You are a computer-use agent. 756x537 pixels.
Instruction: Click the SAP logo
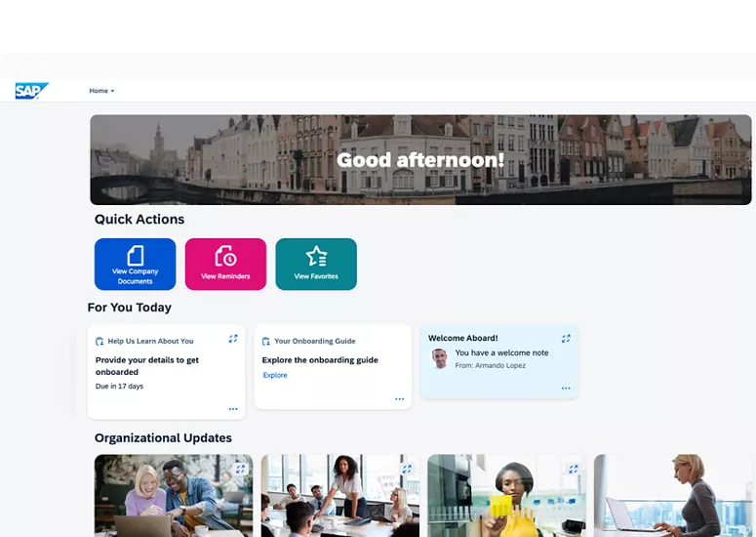coord(30,91)
